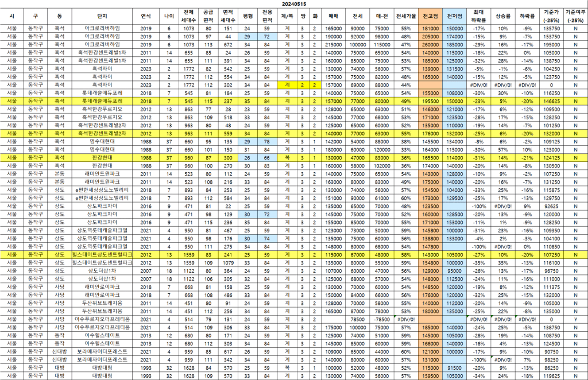Select the 연식 column header
Viewport: 588px width, 380px height.
click(146, 16)
